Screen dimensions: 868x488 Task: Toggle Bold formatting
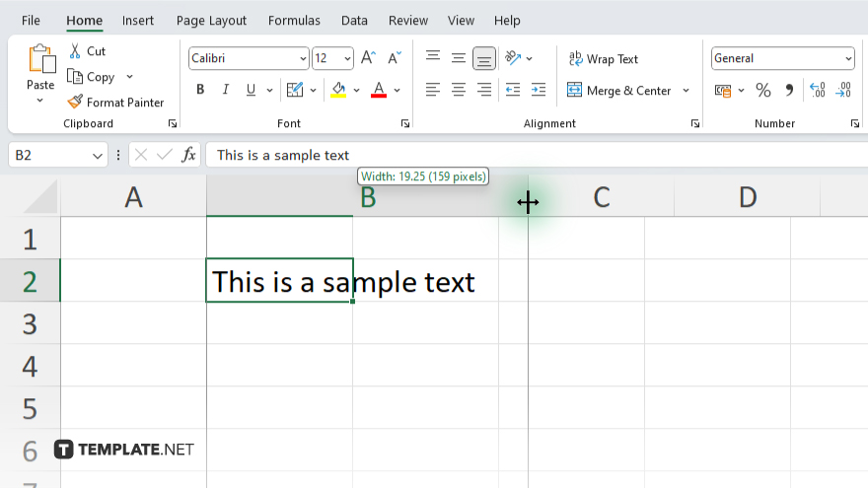tap(200, 89)
